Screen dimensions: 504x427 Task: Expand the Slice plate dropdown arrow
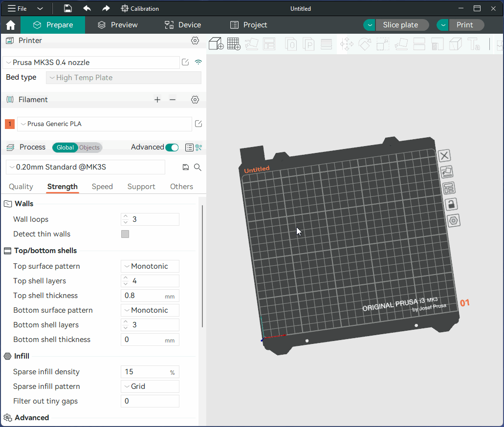pyautogui.click(x=369, y=25)
